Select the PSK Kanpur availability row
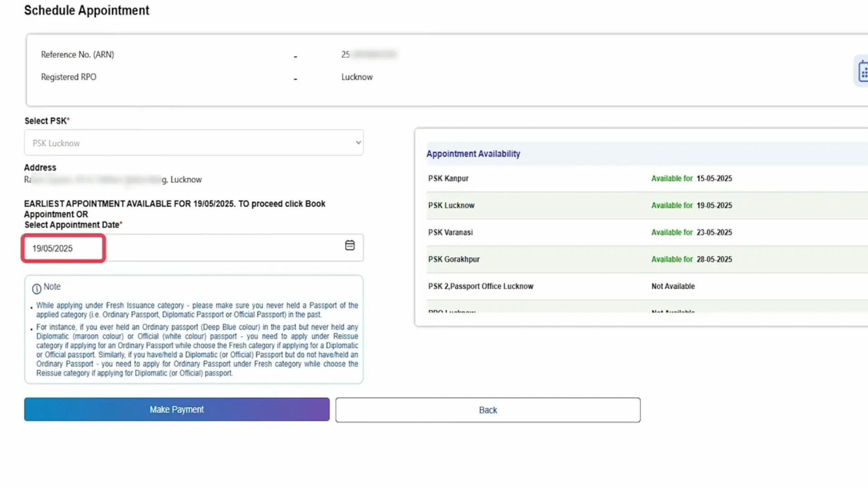Image resolution: width=868 pixels, height=488 pixels. (647, 178)
